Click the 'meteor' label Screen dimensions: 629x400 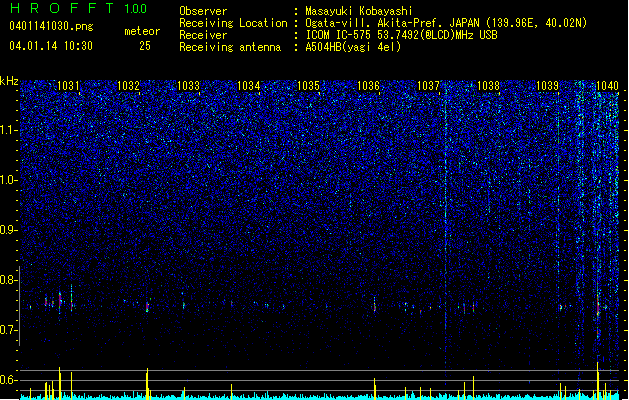pyautogui.click(x=142, y=31)
